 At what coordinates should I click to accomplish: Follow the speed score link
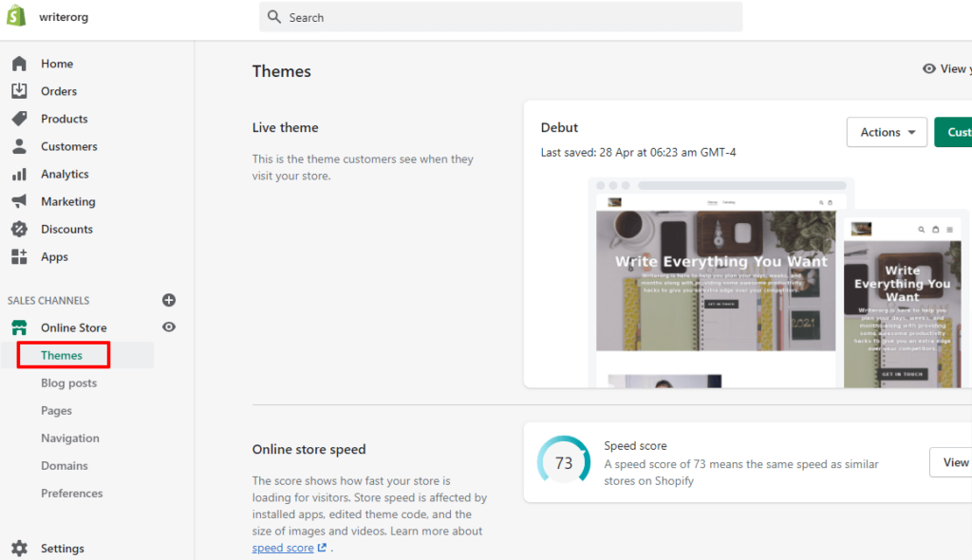pyautogui.click(x=283, y=548)
